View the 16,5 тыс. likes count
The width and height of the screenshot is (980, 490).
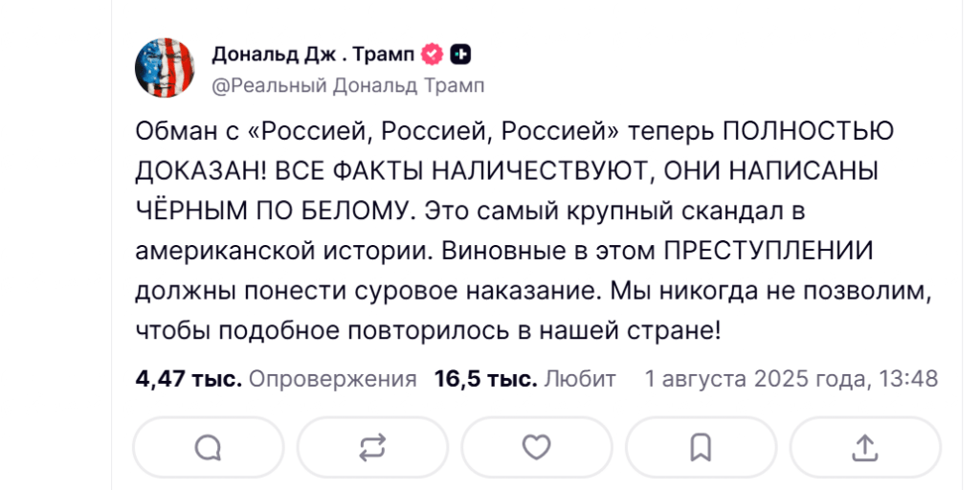pos(485,379)
